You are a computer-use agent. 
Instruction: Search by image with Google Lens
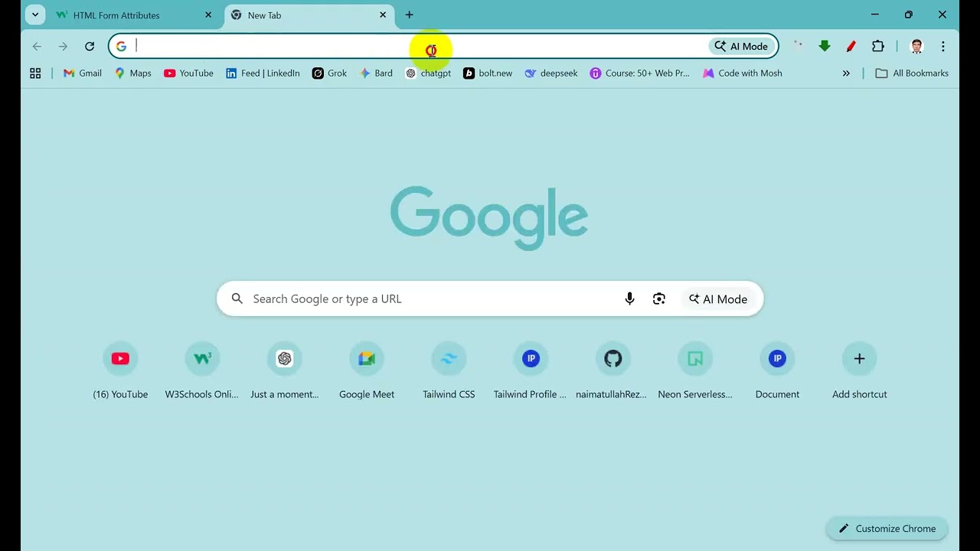click(659, 299)
